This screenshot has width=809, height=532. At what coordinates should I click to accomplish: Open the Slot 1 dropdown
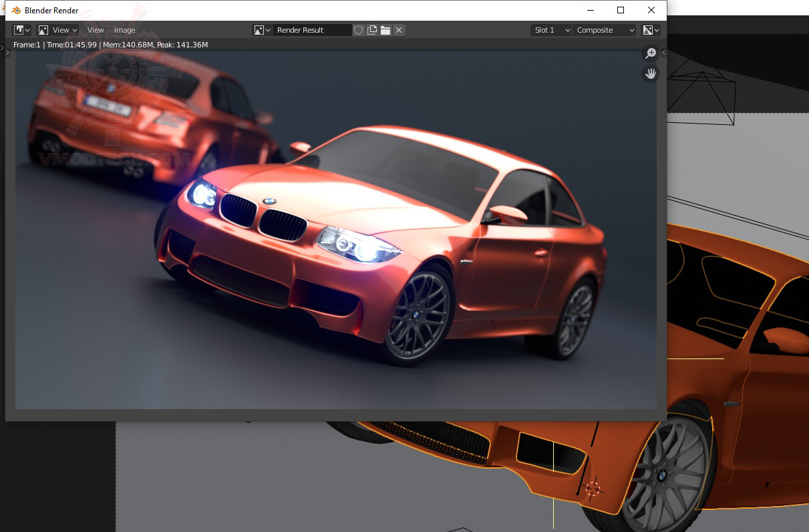pyautogui.click(x=552, y=30)
